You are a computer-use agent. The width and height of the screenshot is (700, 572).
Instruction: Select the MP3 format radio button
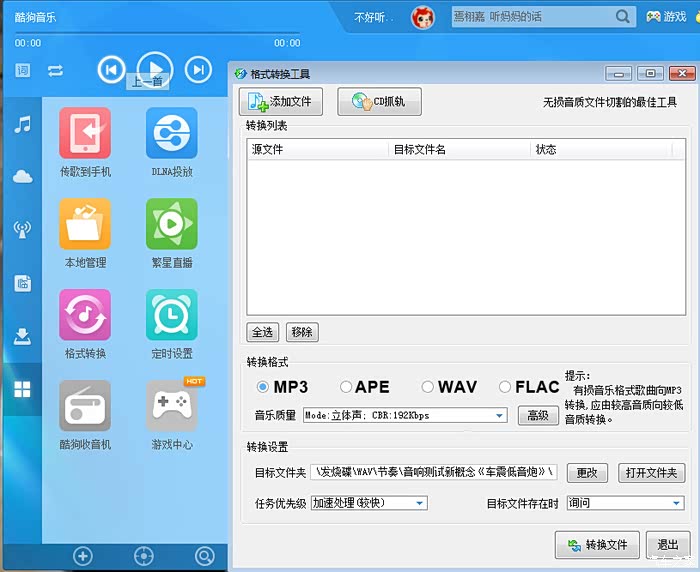[264, 387]
